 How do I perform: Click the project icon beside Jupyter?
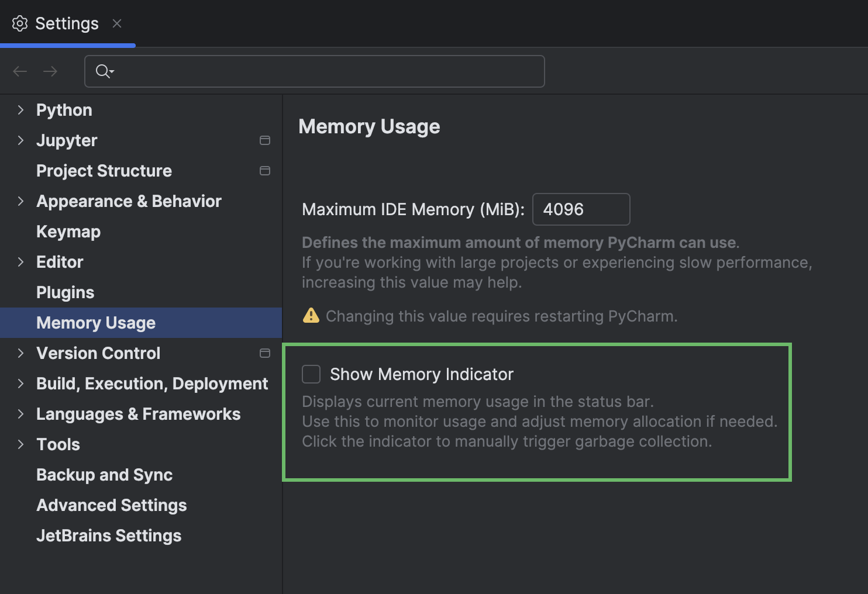coord(265,140)
